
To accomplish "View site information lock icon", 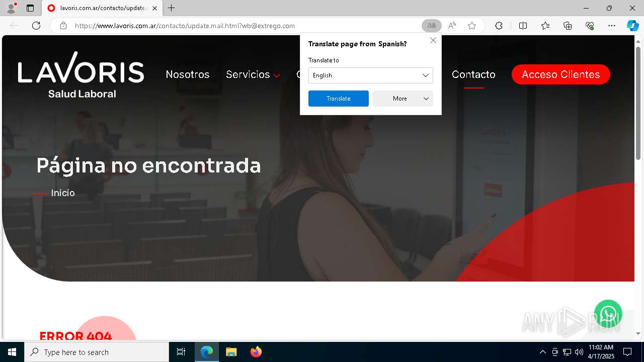I will click(x=63, y=26).
